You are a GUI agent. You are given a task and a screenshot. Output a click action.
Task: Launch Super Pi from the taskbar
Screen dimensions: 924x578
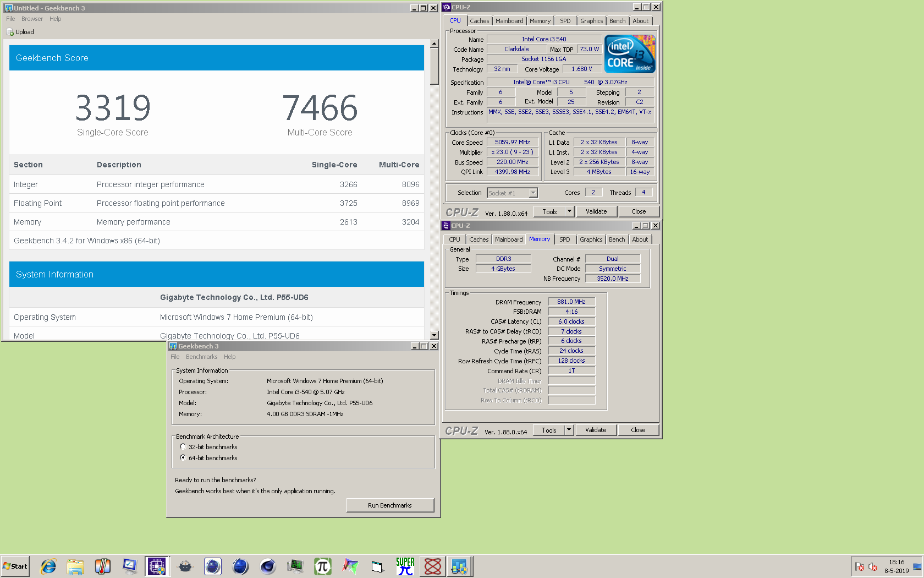click(x=405, y=566)
